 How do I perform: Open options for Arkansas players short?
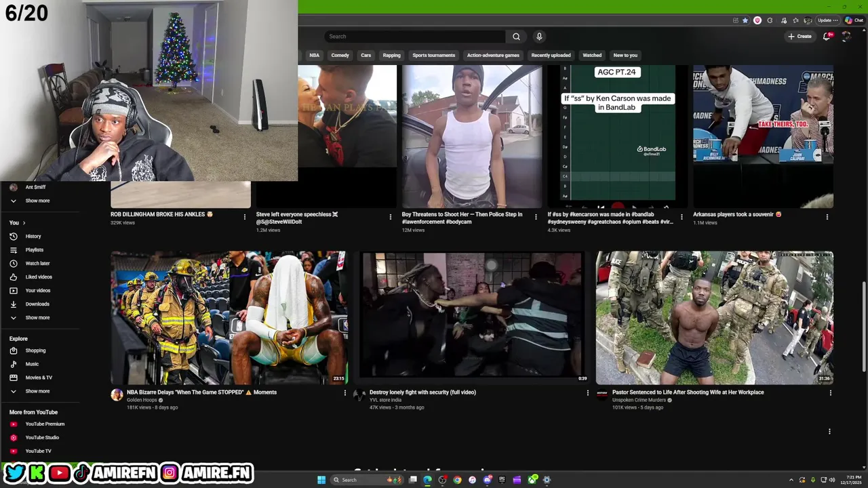click(x=827, y=217)
